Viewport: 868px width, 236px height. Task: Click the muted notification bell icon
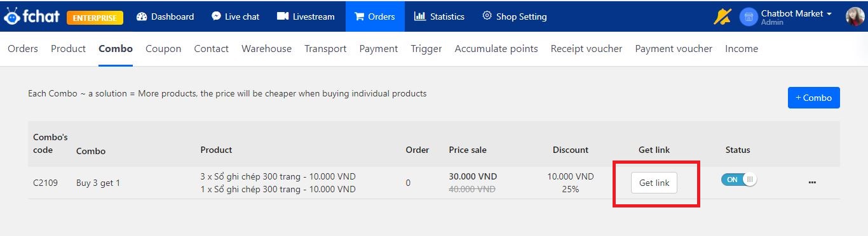[722, 16]
